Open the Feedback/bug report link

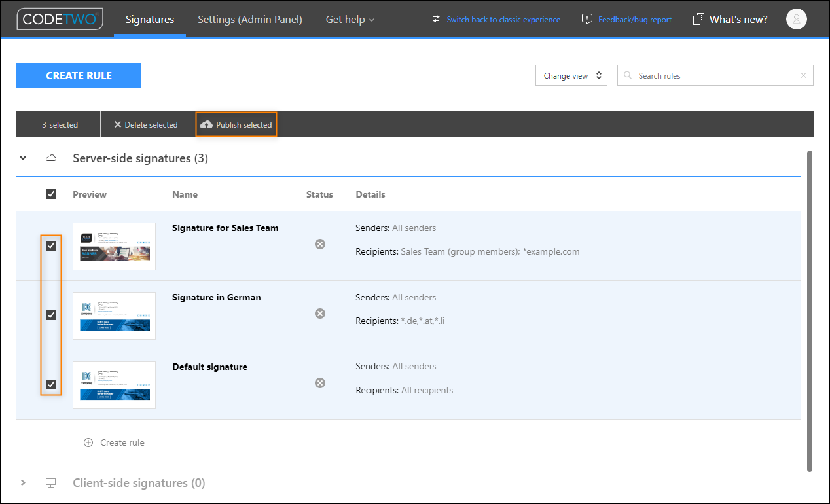[x=635, y=20]
